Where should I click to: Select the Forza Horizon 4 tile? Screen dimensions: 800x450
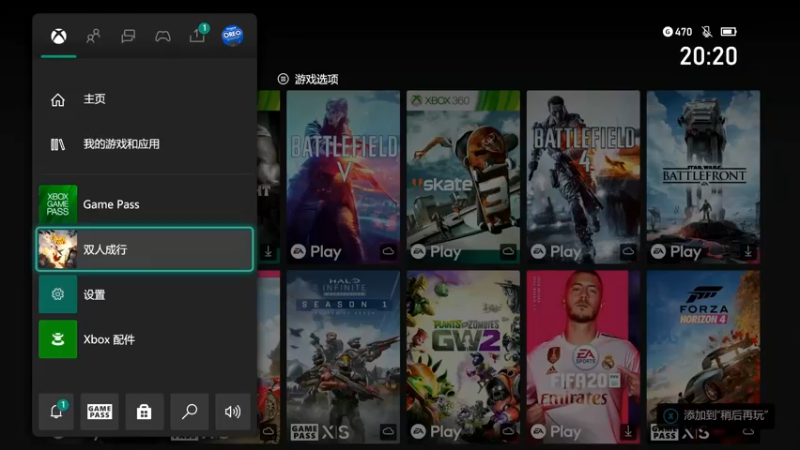click(x=703, y=357)
